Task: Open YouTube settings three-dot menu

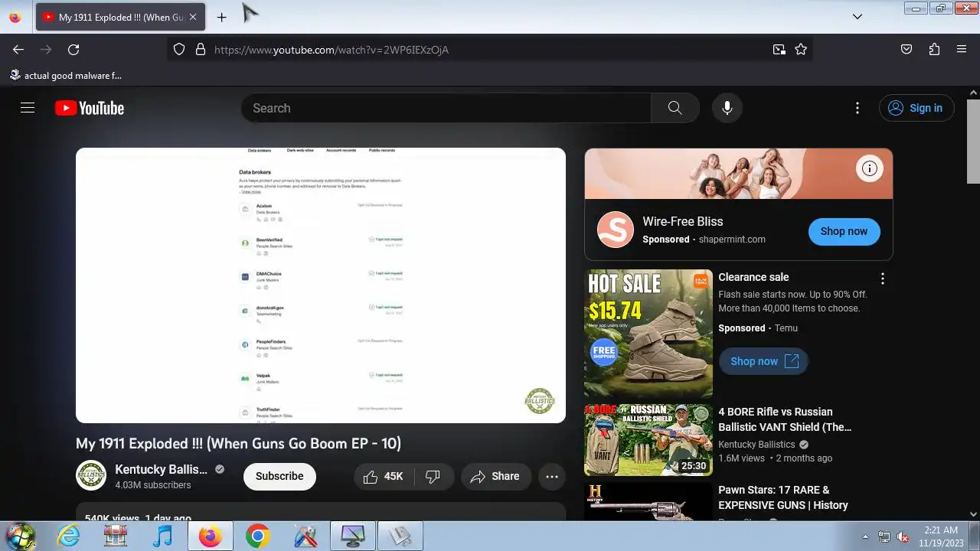Action: tap(857, 108)
